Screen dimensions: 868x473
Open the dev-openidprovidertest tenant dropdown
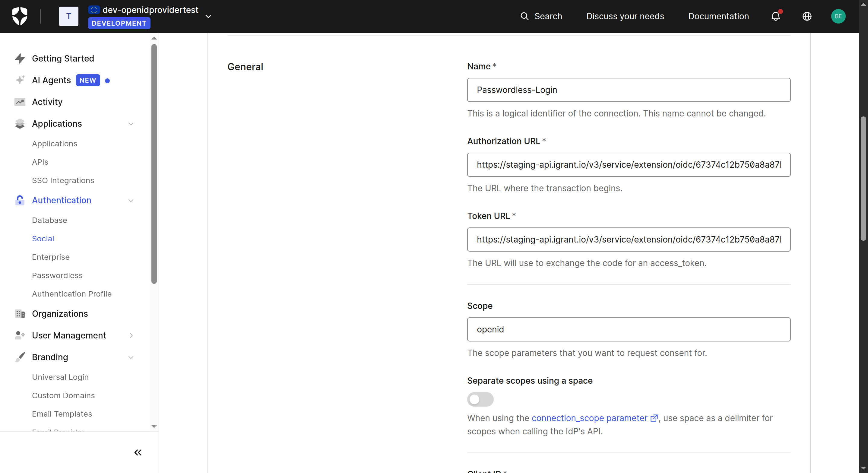[x=208, y=16]
